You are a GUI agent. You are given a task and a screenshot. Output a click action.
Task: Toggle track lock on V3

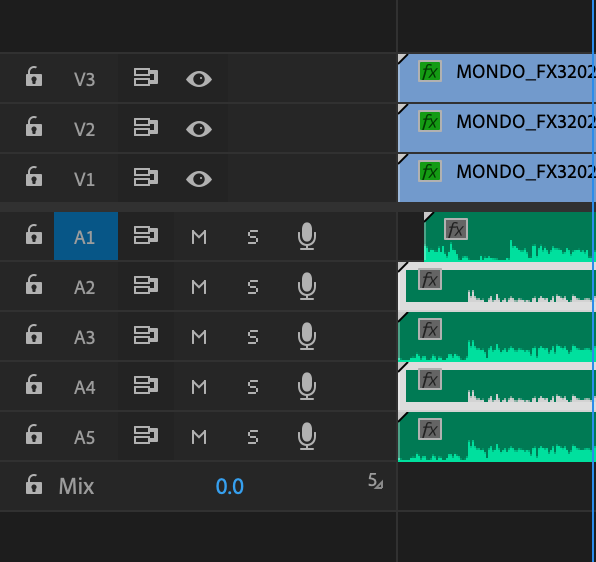[34, 77]
